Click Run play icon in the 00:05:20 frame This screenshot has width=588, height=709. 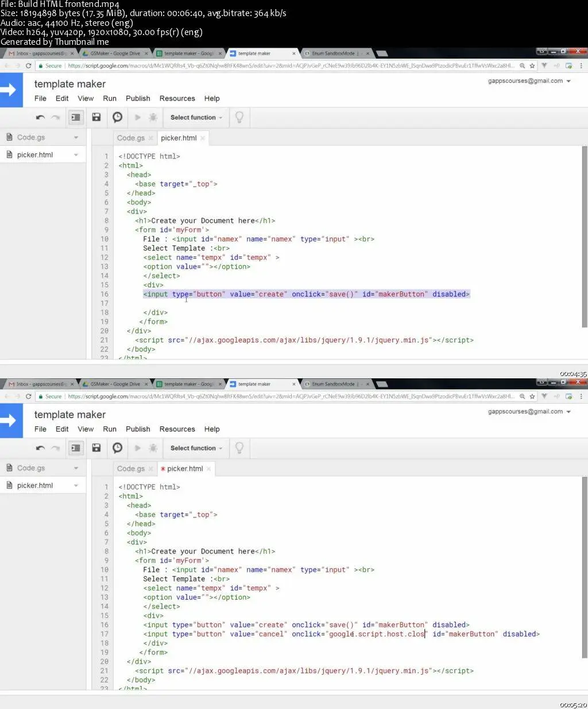pos(138,448)
